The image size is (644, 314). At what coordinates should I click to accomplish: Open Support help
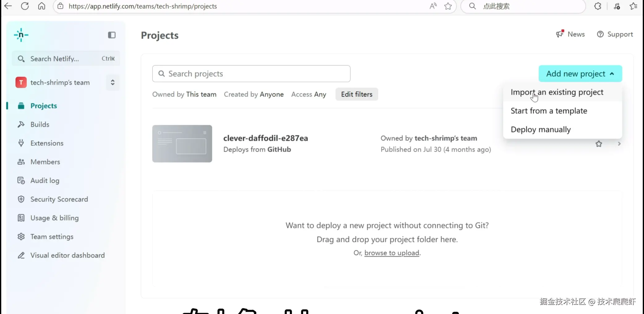click(615, 34)
